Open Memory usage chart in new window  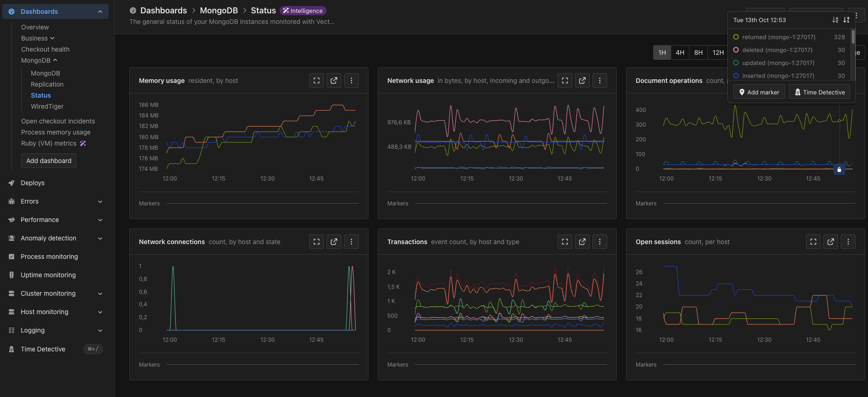tap(334, 81)
